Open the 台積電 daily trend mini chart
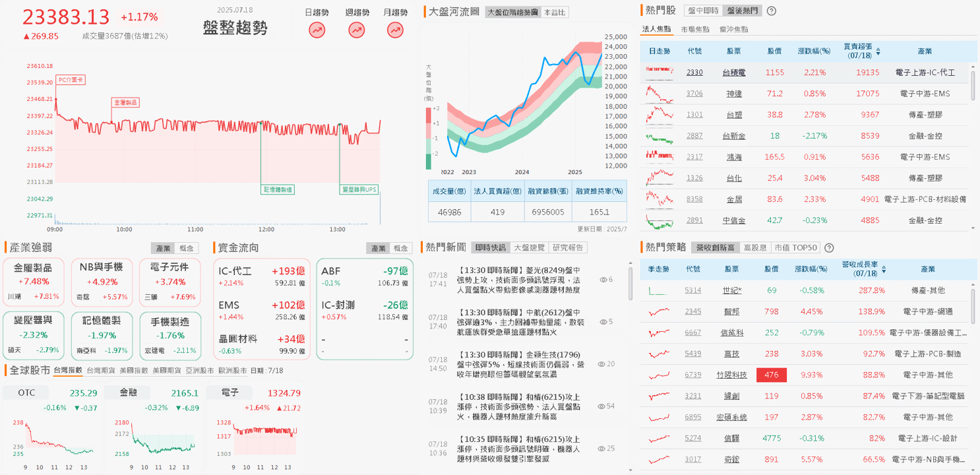Screen dimensions: 980x475 [x=660, y=72]
